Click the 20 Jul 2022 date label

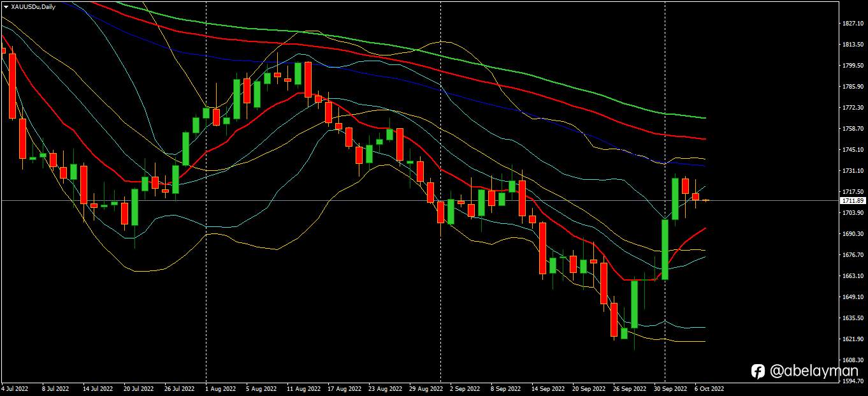click(138, 388)
